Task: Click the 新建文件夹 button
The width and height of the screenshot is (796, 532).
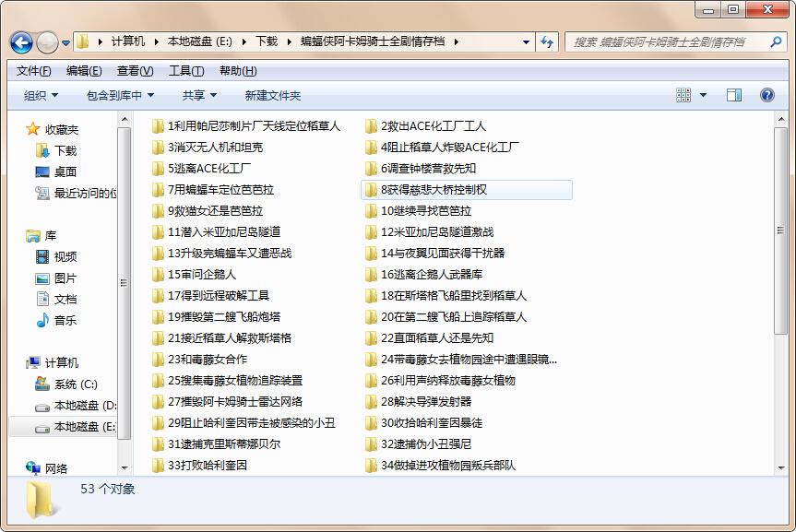Action: 273,96
